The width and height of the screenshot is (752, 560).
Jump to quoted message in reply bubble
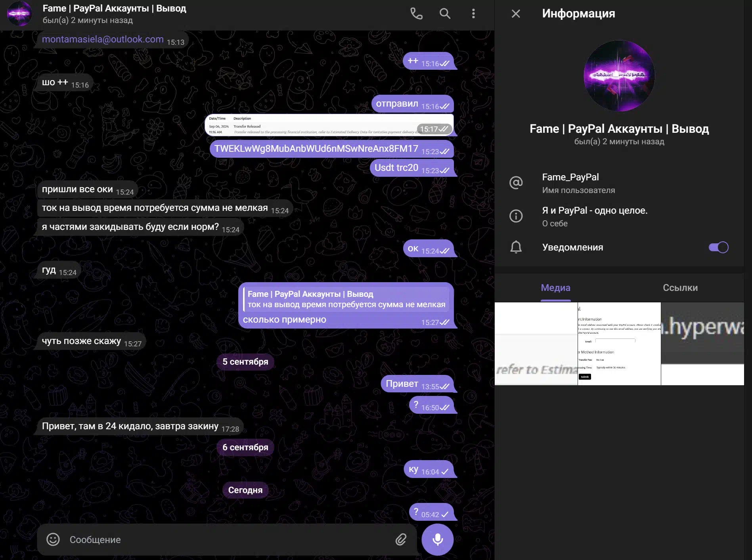click(x=346, y=299)
